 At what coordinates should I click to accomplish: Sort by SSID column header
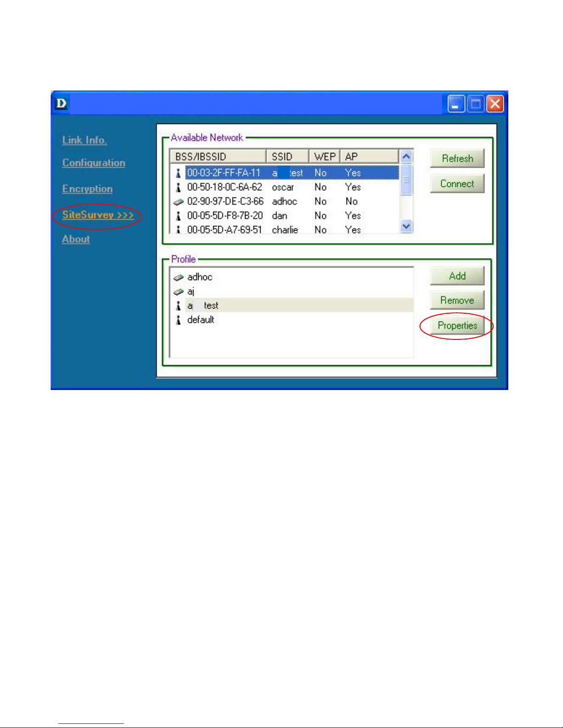coord(287,157)
